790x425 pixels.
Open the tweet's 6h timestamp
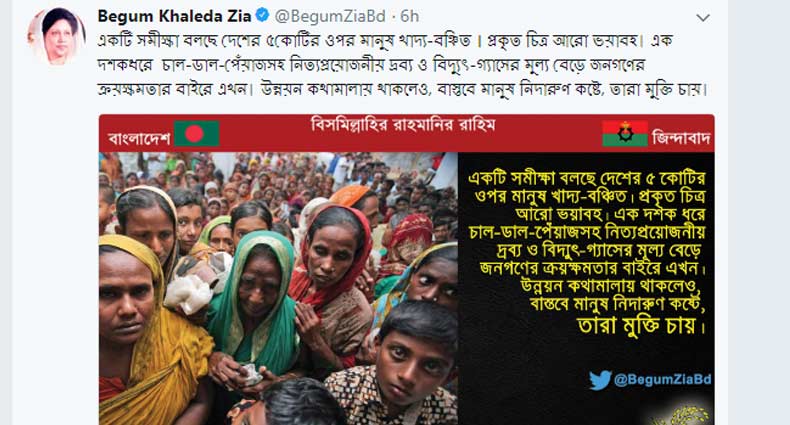point(410,17)
